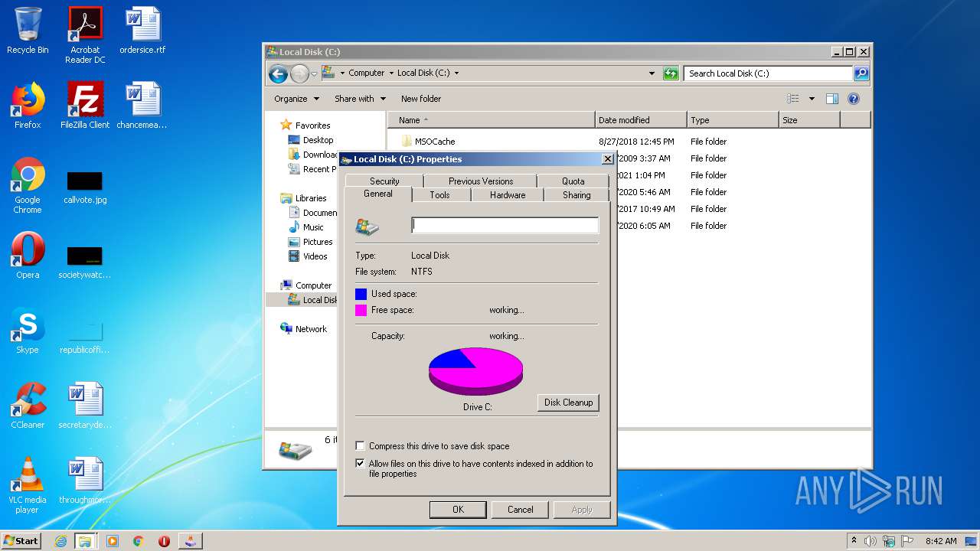
Task: Expand Computer breadcrumb dropdown arrow
Action: [x=390, y=73]
